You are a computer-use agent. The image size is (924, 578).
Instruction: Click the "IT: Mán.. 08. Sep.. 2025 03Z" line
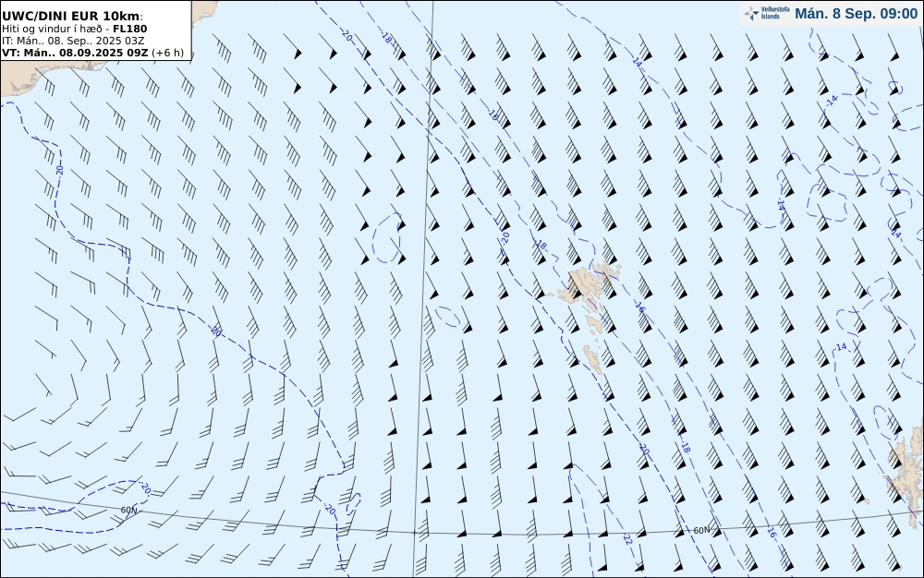73,41
